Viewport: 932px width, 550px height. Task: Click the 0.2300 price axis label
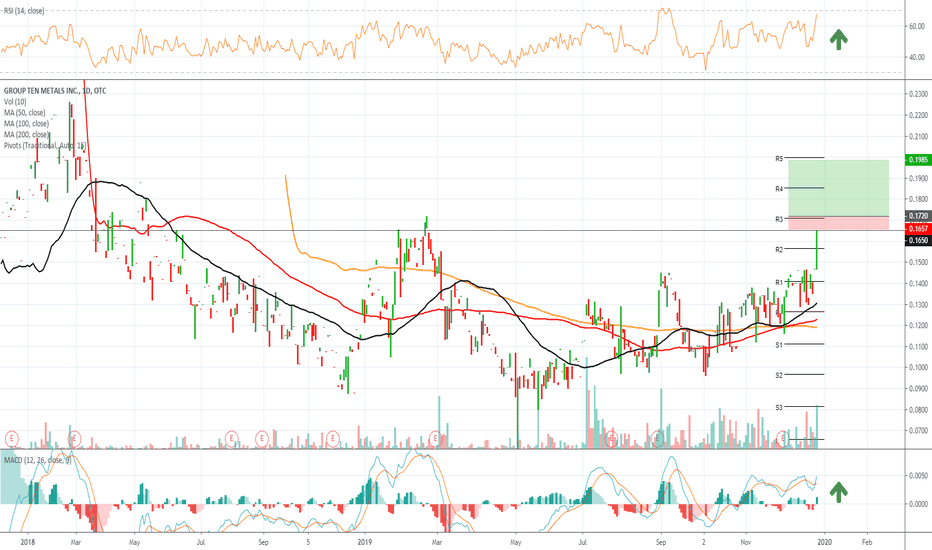pos(918,95)
